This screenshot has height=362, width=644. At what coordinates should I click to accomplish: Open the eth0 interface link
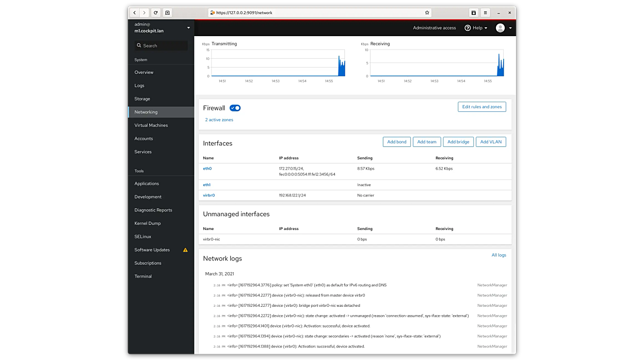tap(207, 169)
